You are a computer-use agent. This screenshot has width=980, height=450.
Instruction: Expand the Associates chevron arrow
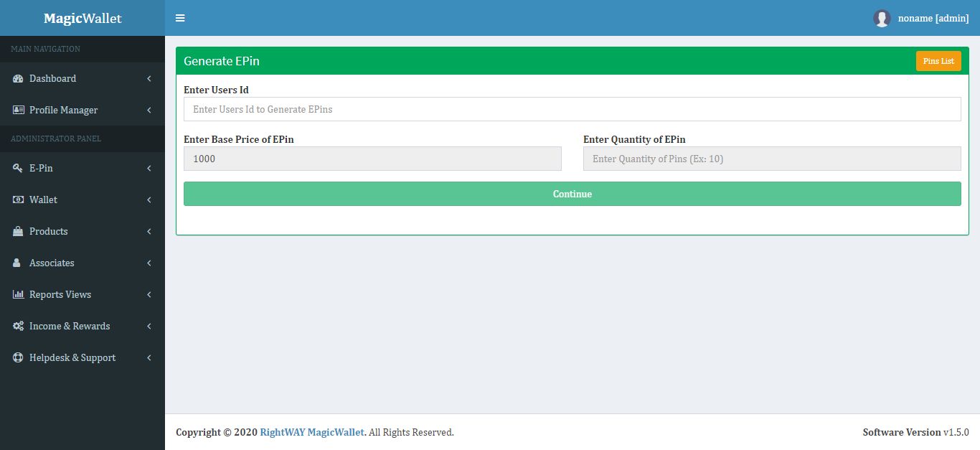149,263
